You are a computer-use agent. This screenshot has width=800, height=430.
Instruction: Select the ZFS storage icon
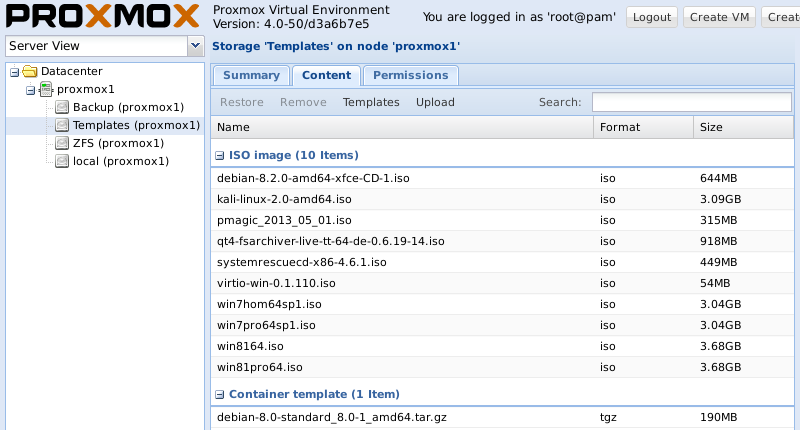[62, 143]
